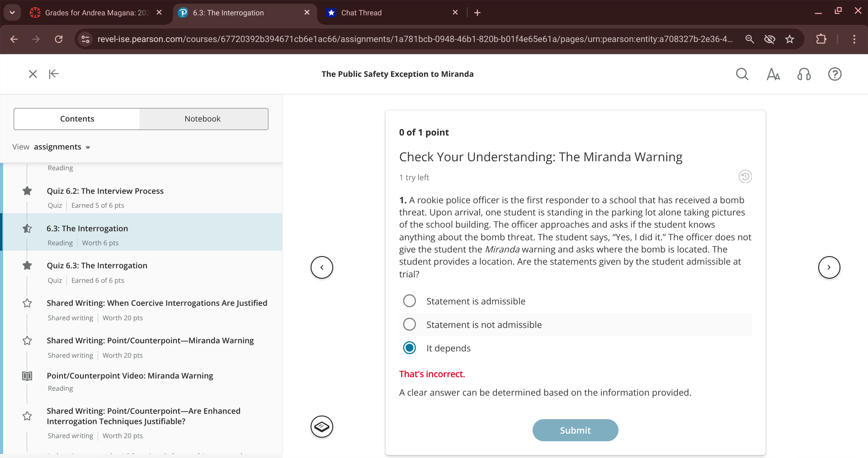Viewport: 868px width, 458px height.
Task: Open Shared Writing: Are Enhanced Interrogation Techniques Justifiable
Action: [143, 416]
